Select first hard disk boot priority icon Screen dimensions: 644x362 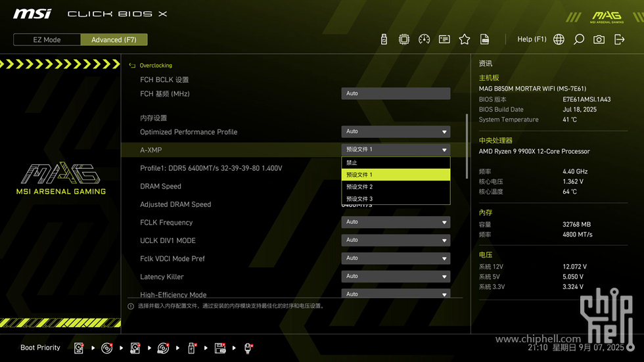click(78, 348)
